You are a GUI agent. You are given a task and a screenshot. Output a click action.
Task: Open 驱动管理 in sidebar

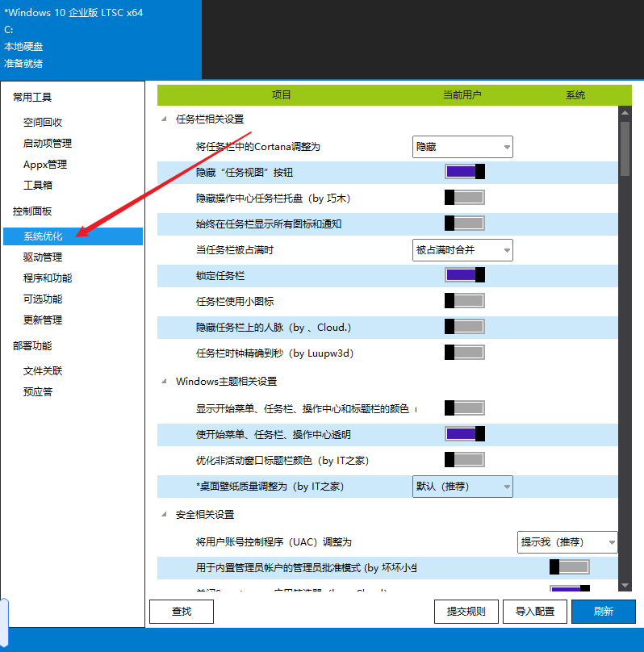point(43,257)
